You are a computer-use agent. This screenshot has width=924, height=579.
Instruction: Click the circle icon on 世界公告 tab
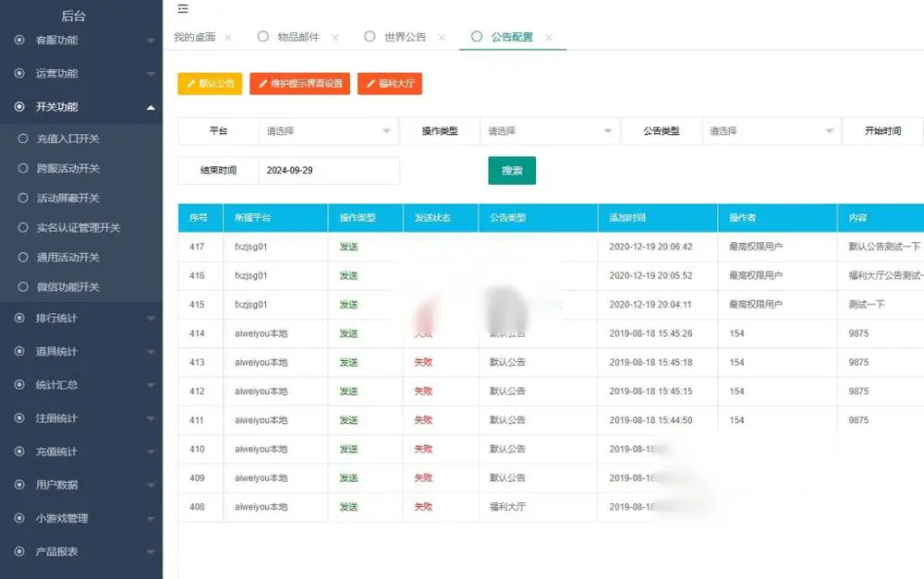pyautogui.click(x=370, y=37)
